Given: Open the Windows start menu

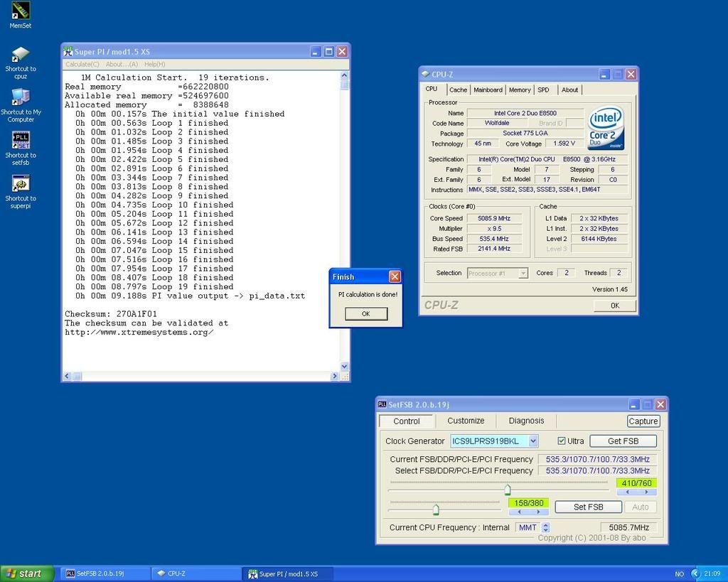Looking at the screenshot, I should (x=28, y=573).
